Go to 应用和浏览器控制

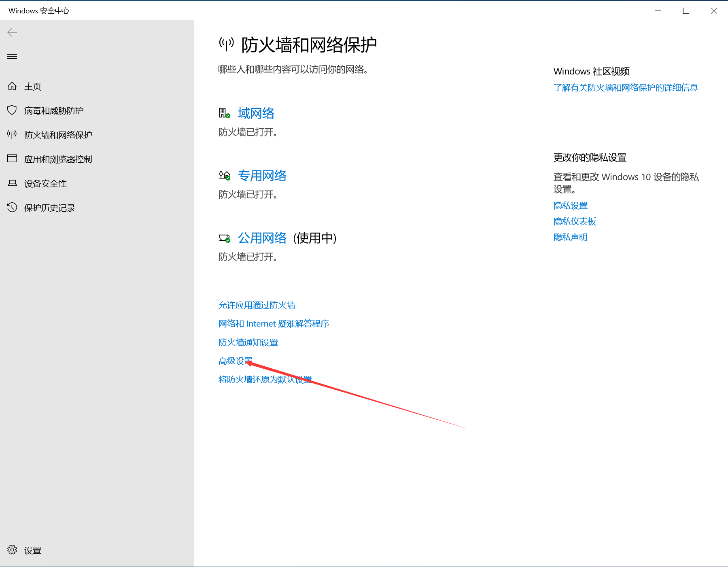tap(58, 159)
